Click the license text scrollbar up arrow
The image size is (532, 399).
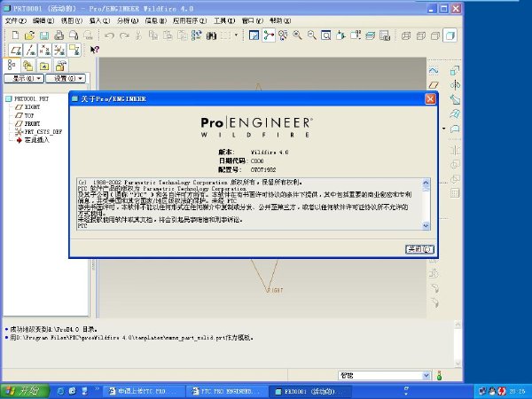[426, 183]
